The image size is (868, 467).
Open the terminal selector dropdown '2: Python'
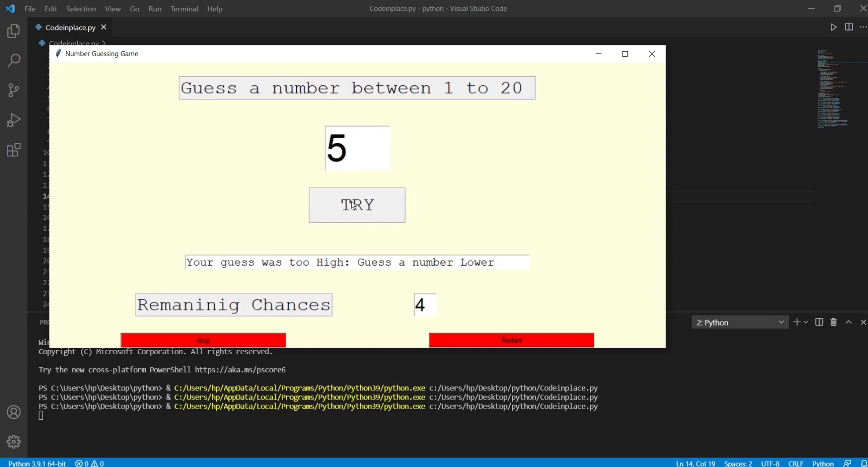click(x=740, y=322)
